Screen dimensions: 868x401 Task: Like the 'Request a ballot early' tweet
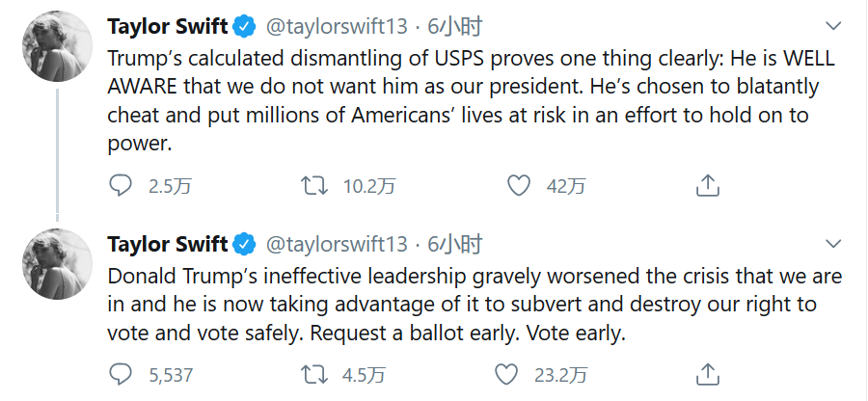[506, 373]
